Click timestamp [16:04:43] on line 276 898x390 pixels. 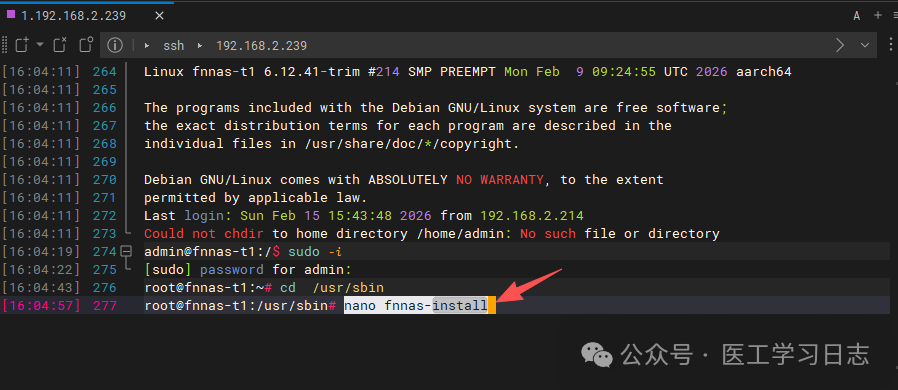(x=41, y=287)
